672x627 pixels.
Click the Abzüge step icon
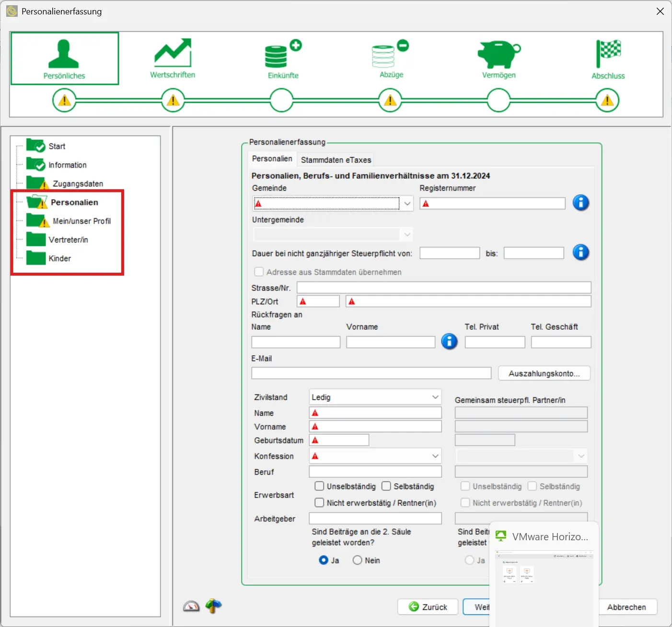click(390, 57)
